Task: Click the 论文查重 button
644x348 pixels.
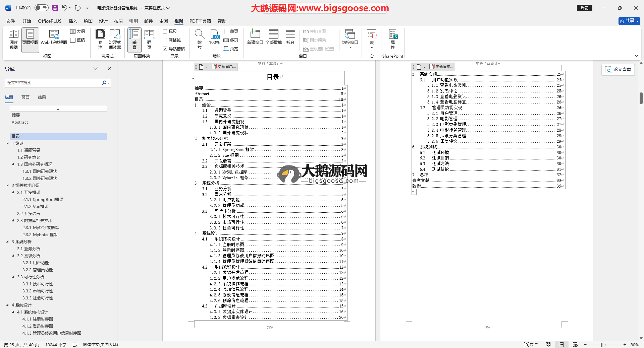Action: click(618, 69)
